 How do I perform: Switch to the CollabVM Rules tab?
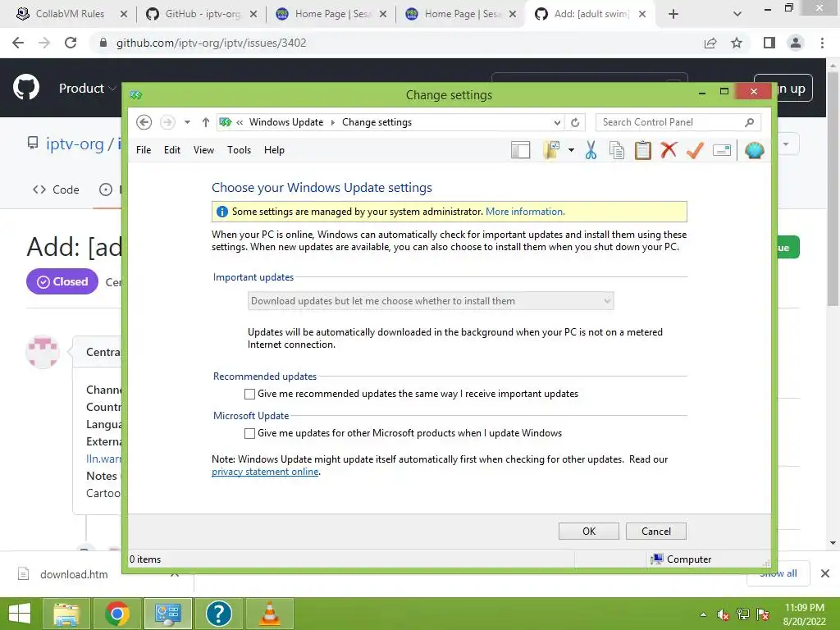[x=69, y=14]
